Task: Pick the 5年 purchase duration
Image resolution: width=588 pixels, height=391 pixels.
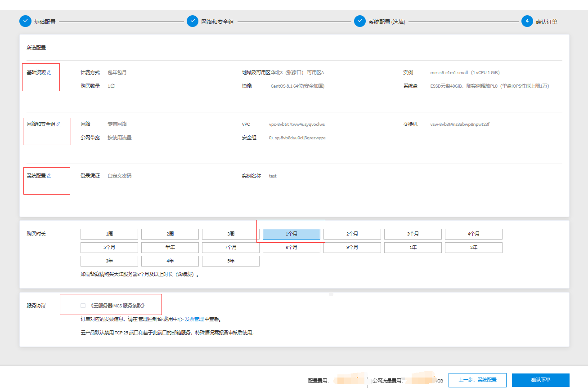Action: [x=231, y=261]
